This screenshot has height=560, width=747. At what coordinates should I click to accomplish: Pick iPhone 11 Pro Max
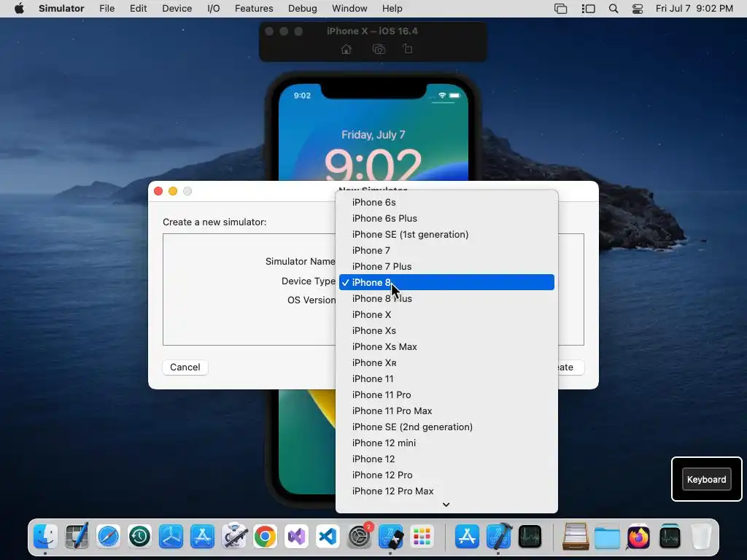pos(446,411)
